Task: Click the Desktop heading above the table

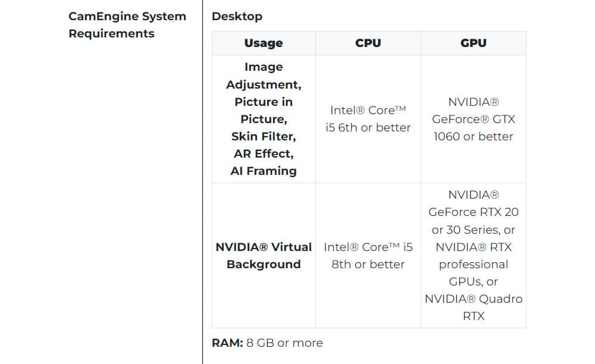Action: (237, 16)
